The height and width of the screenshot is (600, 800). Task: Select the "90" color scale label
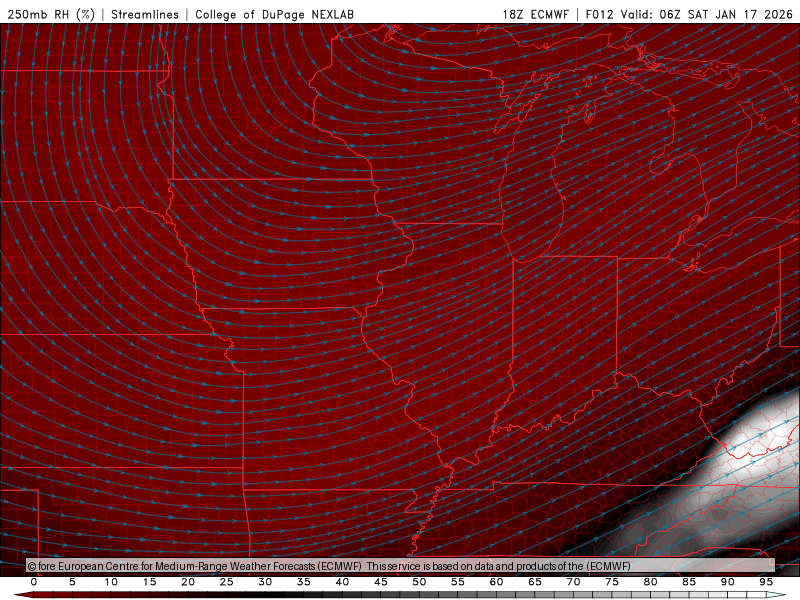[x=727, y=582]
